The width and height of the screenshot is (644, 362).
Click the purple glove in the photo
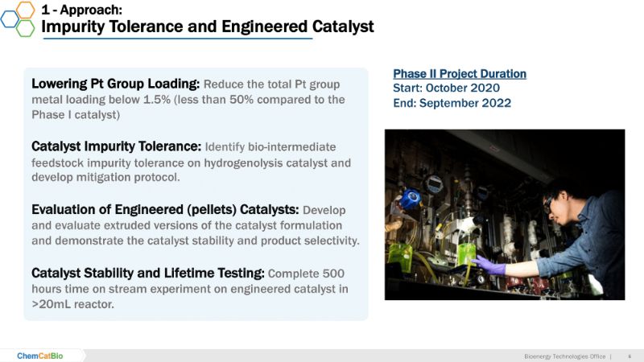pyautogui.click(x=489, y=264)
